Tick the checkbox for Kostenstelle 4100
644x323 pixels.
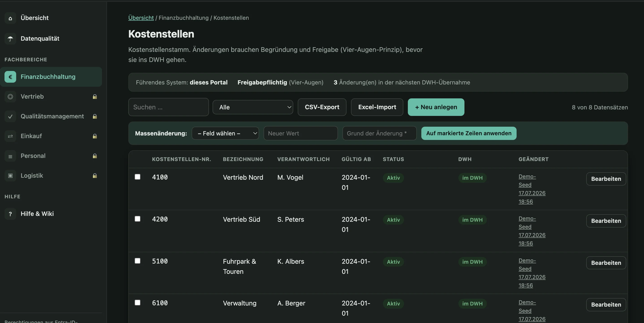[138, 177]
